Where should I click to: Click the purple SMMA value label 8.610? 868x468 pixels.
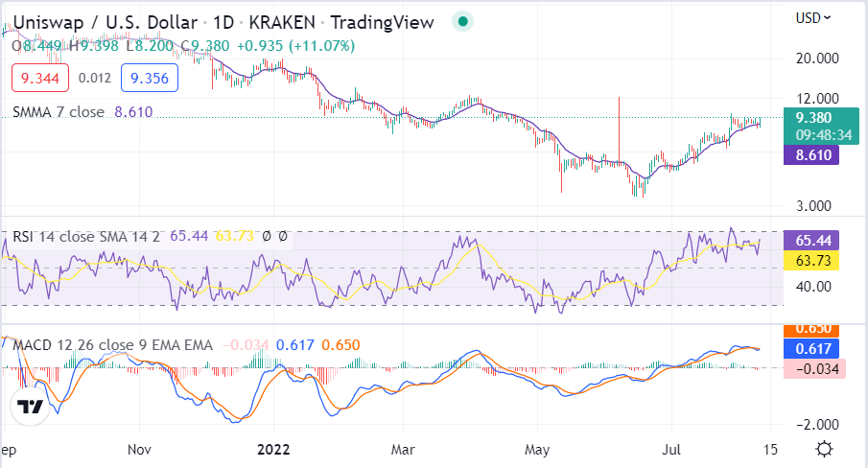tap(811, 155)
